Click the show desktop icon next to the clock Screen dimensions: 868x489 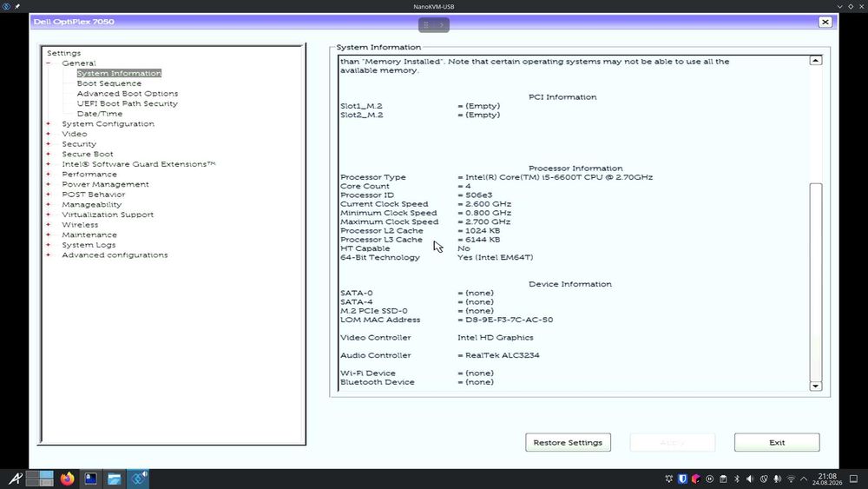(x=853, y=479)
